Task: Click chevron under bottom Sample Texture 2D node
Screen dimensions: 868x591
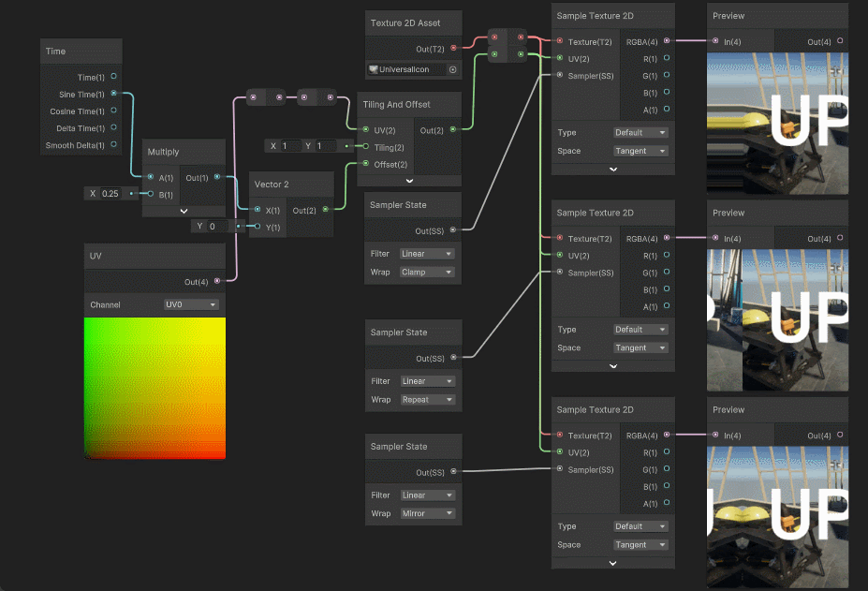Action: pyautogui.click(x=612, y=563)
